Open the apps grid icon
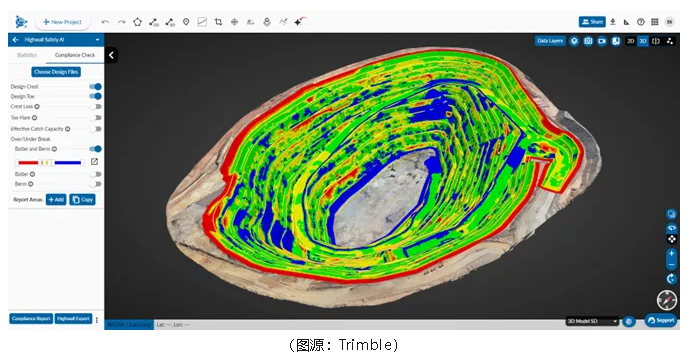 point(655,22)
